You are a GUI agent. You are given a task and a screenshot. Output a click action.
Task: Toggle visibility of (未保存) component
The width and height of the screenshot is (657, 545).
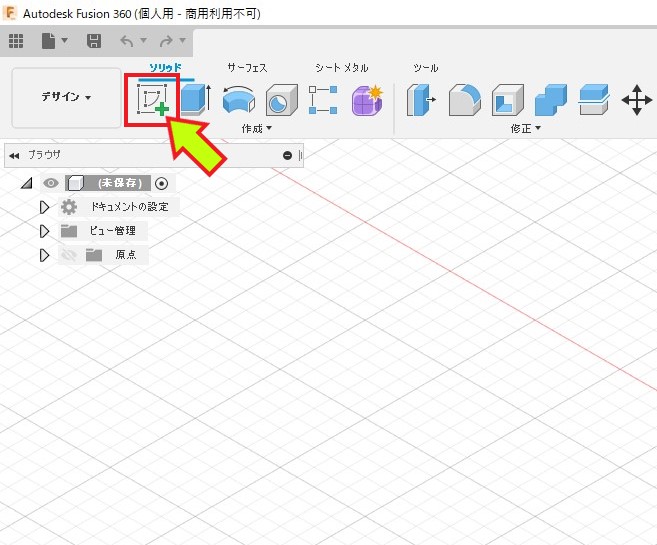click(x=51, y=183)
